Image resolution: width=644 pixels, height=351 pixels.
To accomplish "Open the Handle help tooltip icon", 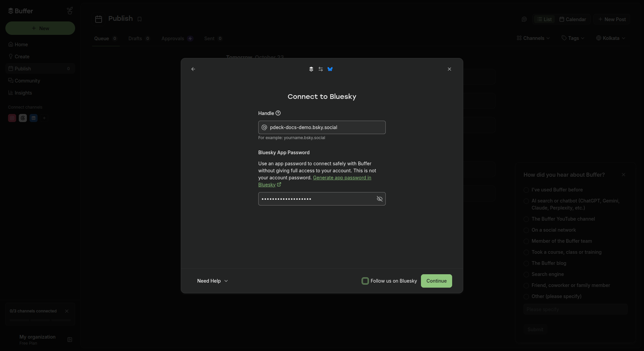I will tap(278, 113).
